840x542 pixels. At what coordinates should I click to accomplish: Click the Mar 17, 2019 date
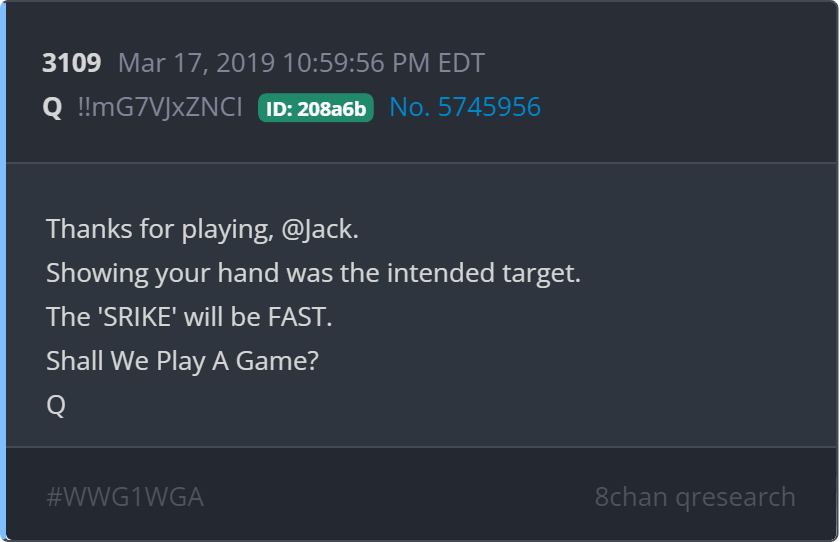(196, 63)
